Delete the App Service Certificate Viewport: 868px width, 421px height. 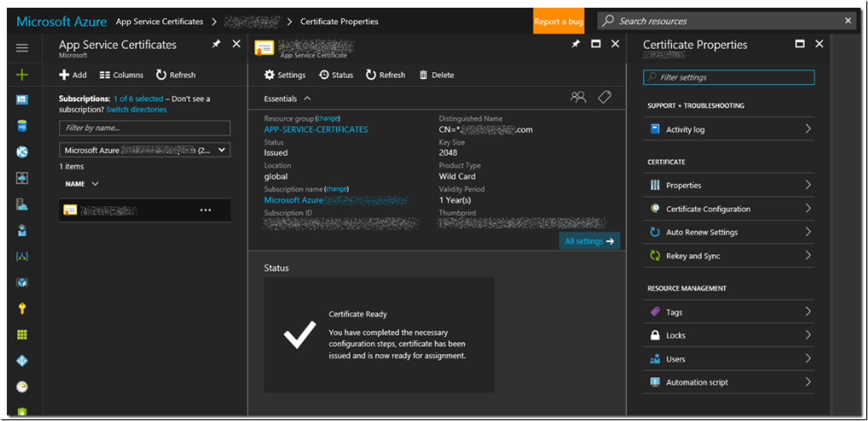pos(436,75)
